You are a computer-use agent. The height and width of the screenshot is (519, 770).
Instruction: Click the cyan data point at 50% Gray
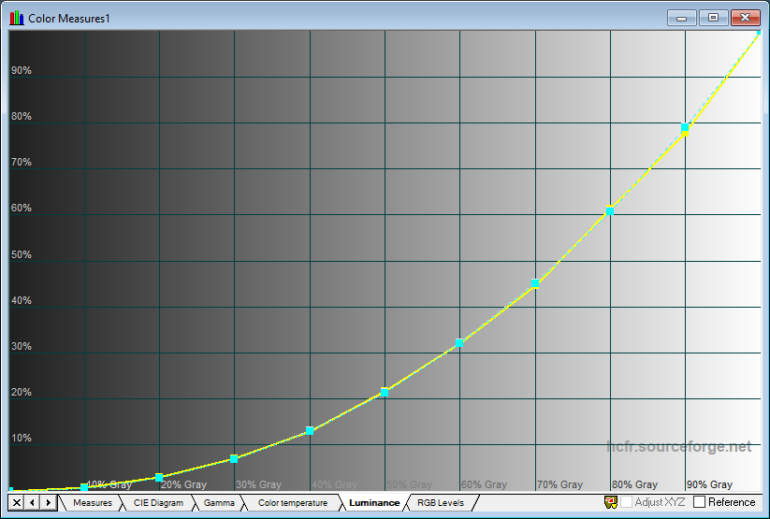[x=385, y=392]
